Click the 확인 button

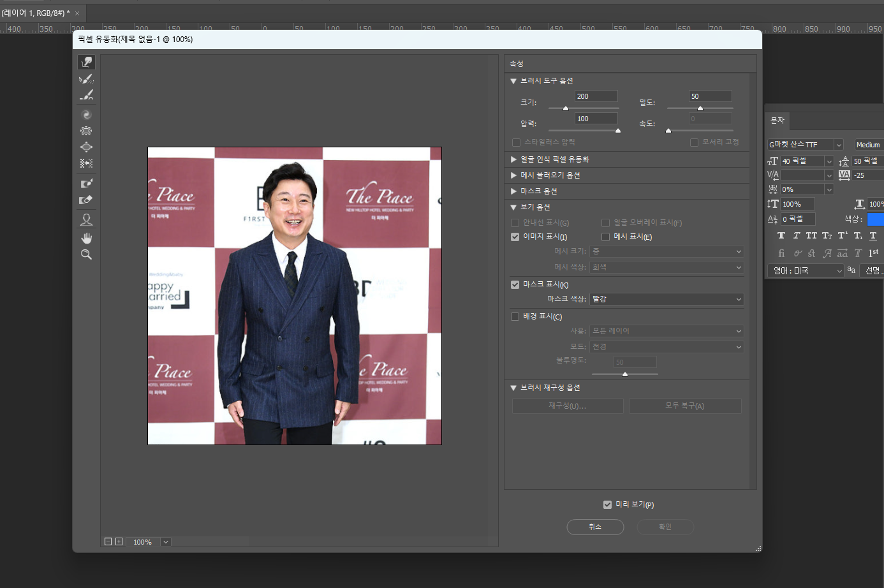point(665,527)
